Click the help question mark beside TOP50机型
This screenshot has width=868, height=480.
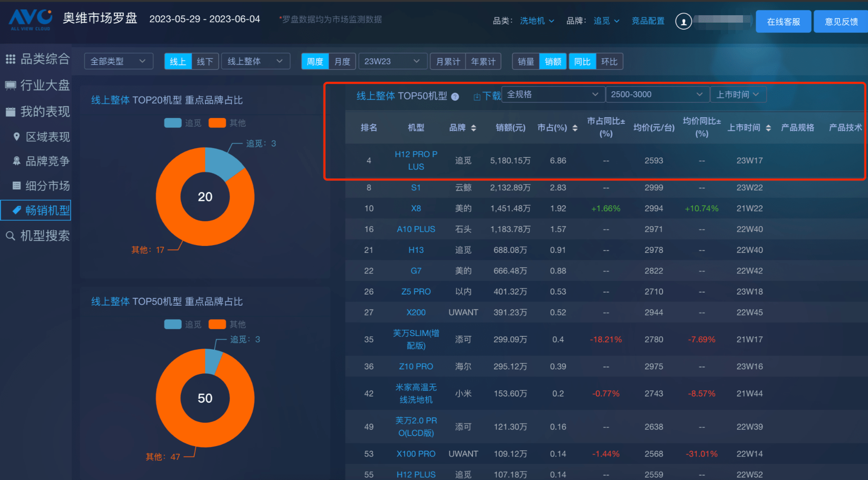(455, 97)
